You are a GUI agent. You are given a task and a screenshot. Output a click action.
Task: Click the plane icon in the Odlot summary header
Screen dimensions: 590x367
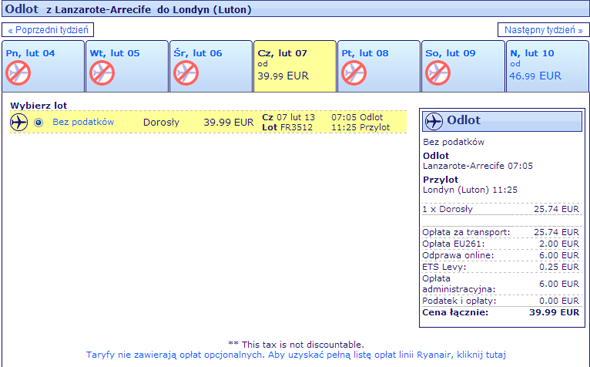(x=433, y=121)
